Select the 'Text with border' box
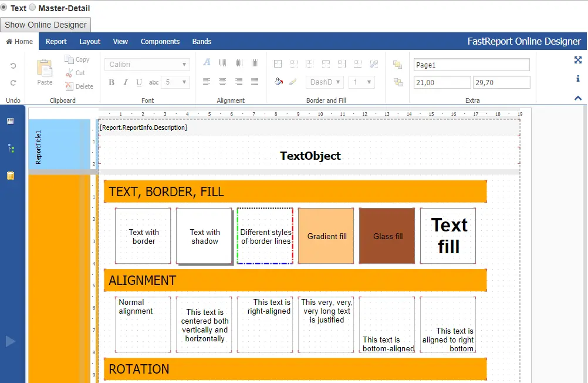Viewport: 588px width, 383px height. [x=143, y=236]
